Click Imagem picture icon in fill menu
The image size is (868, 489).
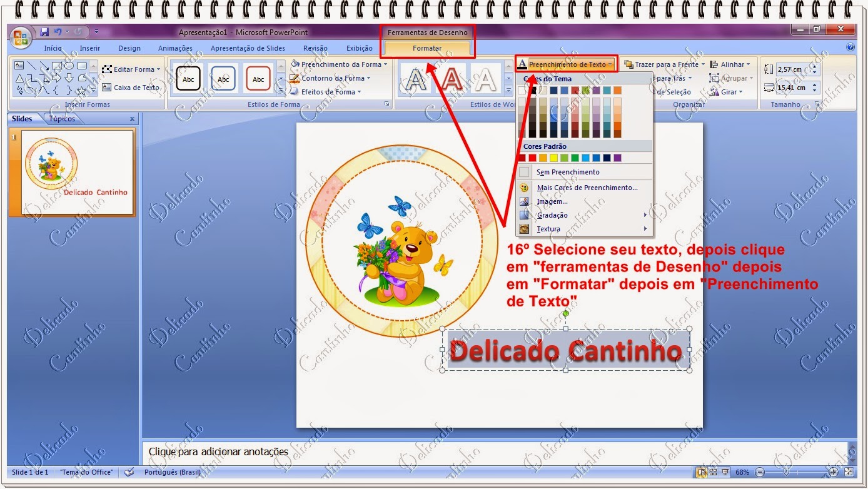[524, 201]
